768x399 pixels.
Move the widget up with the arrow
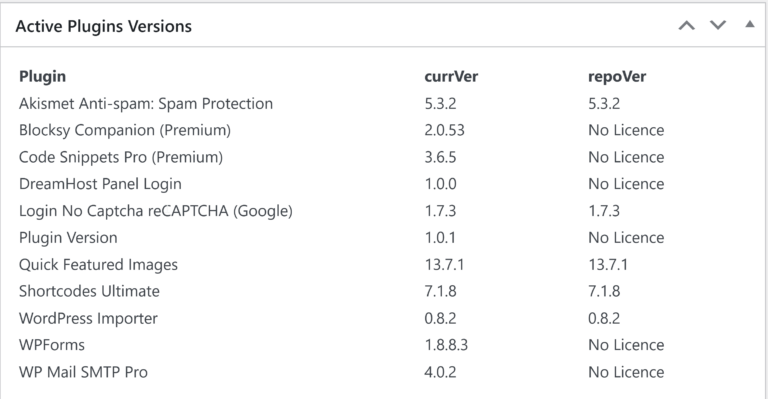coord(687,25)
